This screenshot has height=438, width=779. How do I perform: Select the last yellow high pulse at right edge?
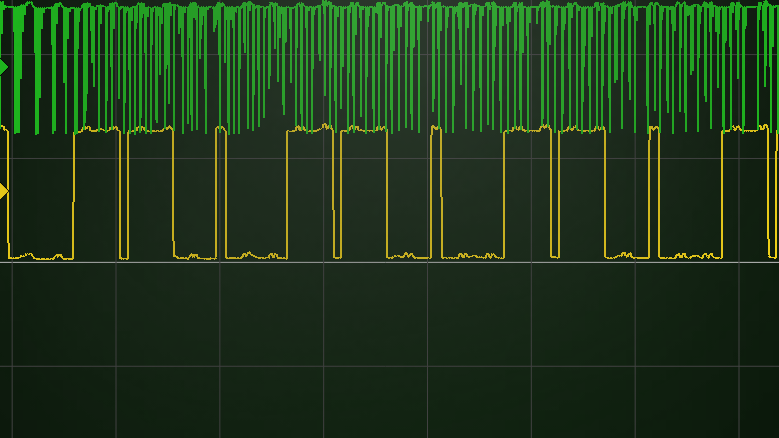coord(748,129)
